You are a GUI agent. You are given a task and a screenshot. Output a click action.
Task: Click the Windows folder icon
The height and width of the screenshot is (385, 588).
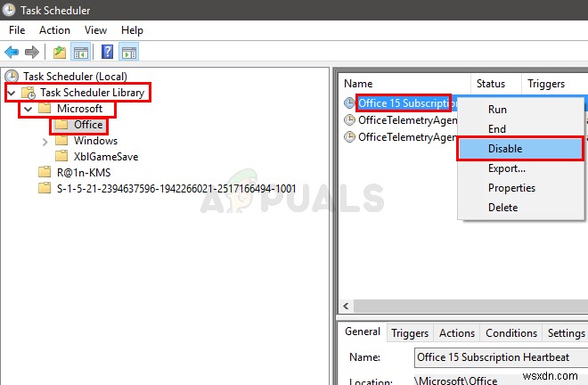[61, 141]
